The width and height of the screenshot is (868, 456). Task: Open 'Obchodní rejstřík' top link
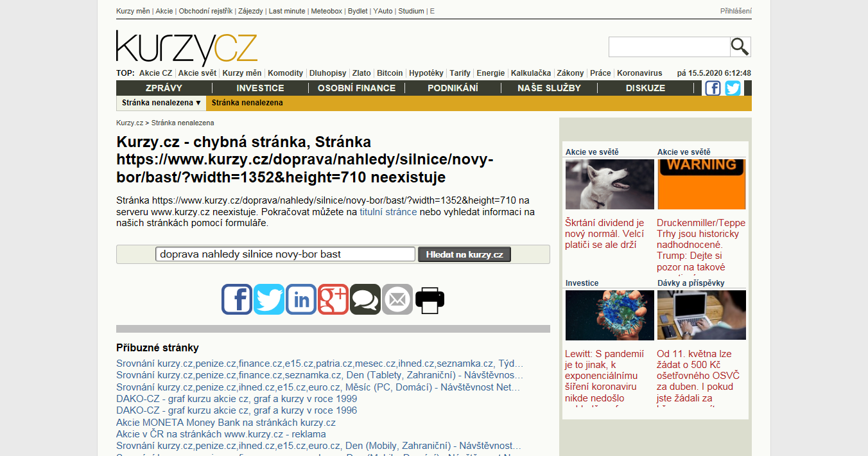pyautogui.click(x=205, y=11)
